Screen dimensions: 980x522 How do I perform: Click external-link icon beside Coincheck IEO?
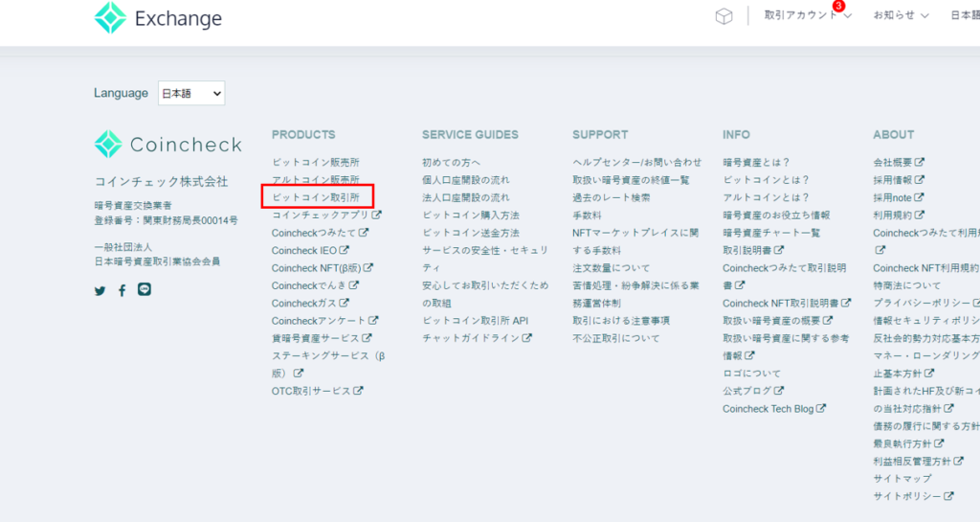coord(344,250)
